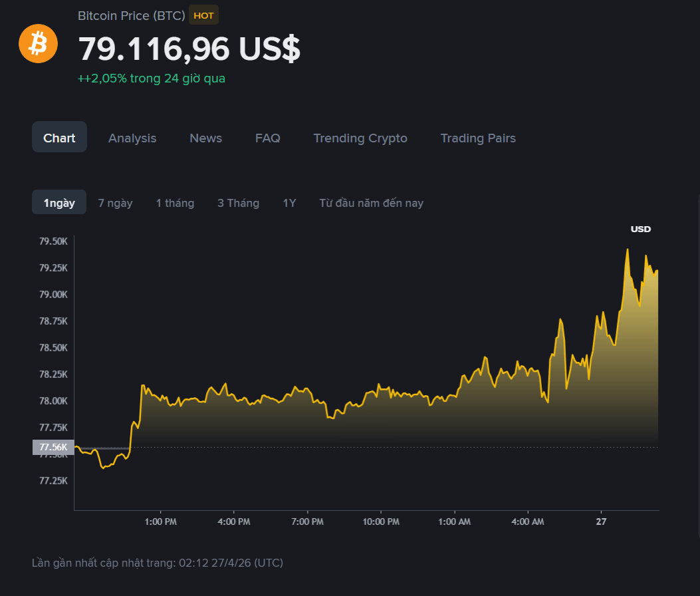The width and height of the screenshot is (700, 596).
Task: Click the 79.25K y-axis label
Action: click(x=53, y=268)
